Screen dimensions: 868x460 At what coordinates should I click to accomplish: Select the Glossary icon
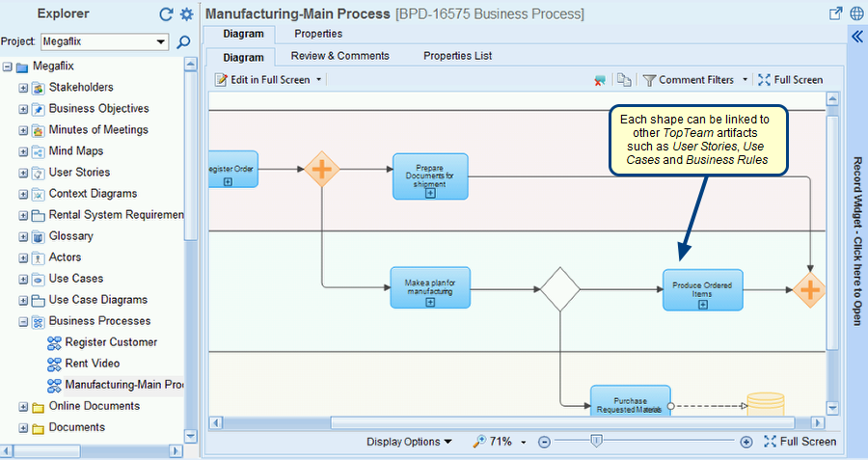coord(39,237)
